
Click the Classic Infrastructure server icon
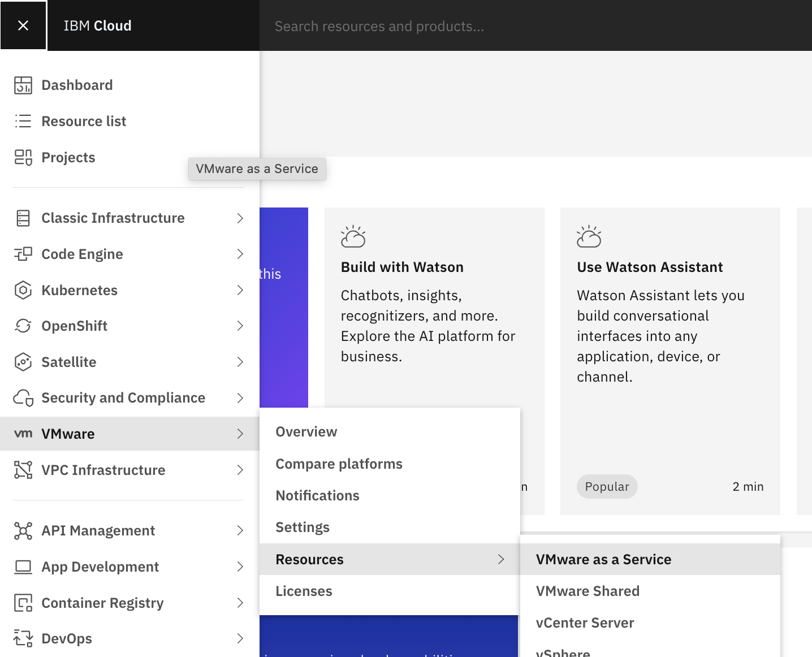[23, 218]
